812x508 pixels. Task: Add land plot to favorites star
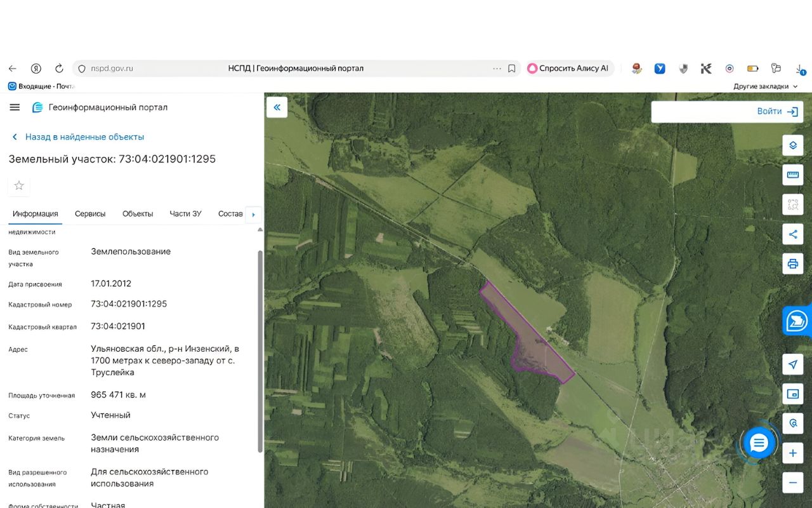click(x=19, y=185)
